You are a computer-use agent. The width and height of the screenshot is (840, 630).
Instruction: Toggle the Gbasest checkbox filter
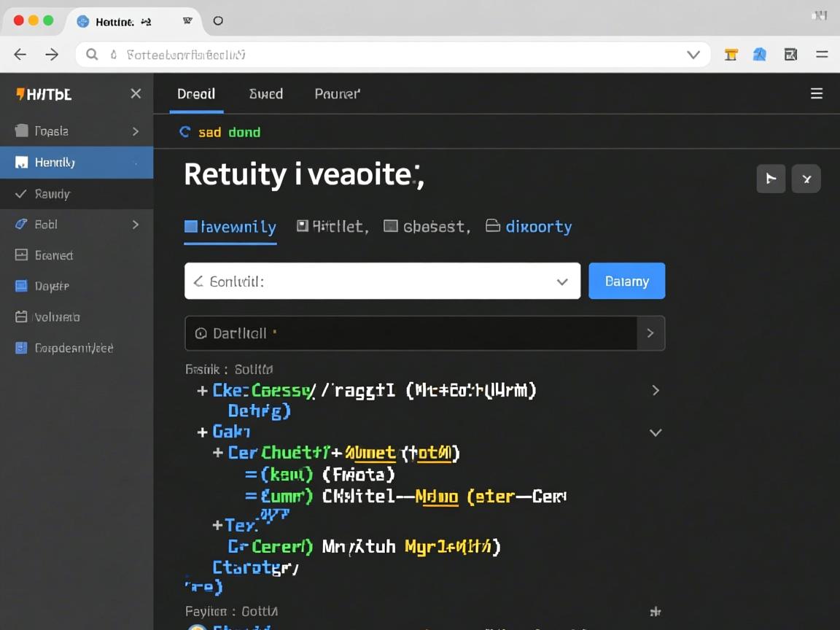(x=391, y=226)
